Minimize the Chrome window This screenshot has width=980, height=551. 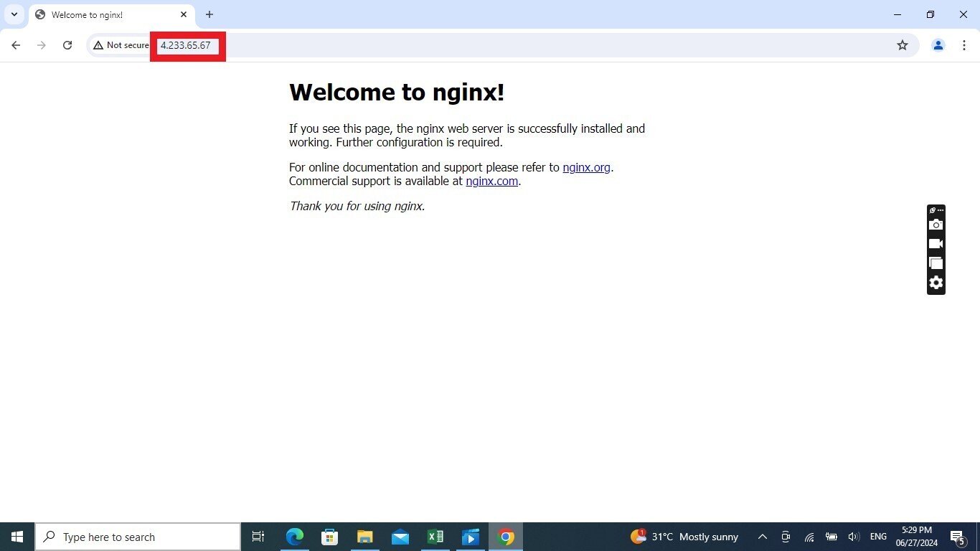[x=897, y=14]
